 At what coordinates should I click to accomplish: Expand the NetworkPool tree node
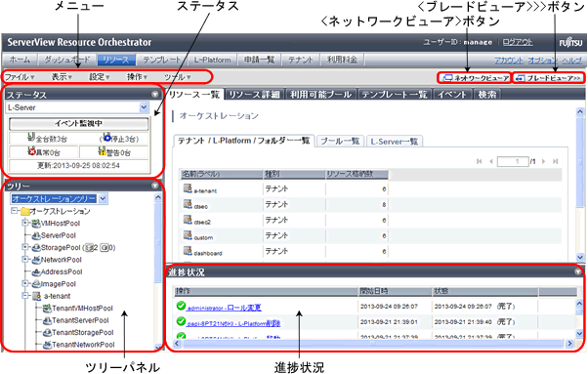[25, 260]
